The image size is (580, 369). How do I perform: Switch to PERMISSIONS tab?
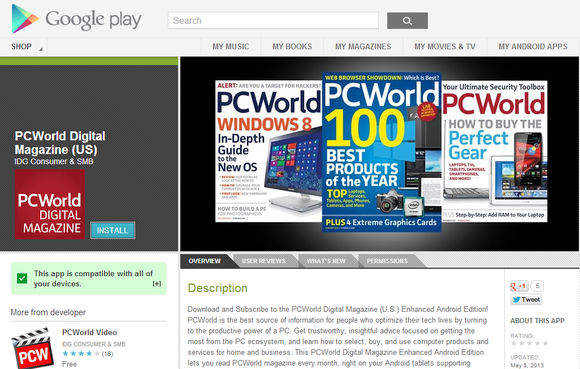(387, 261)
